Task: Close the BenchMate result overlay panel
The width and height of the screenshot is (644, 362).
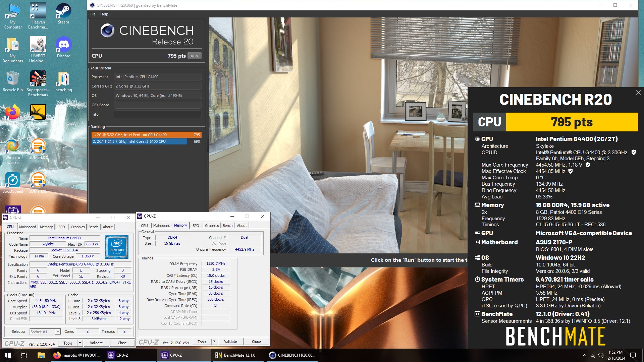Action: point(638,93)
